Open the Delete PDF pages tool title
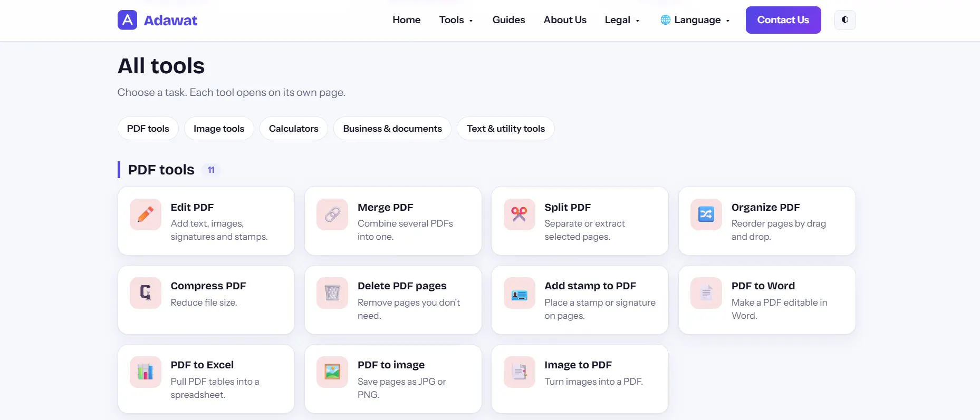The width and height of the screenshot is (980, 420). click(402, 286)
